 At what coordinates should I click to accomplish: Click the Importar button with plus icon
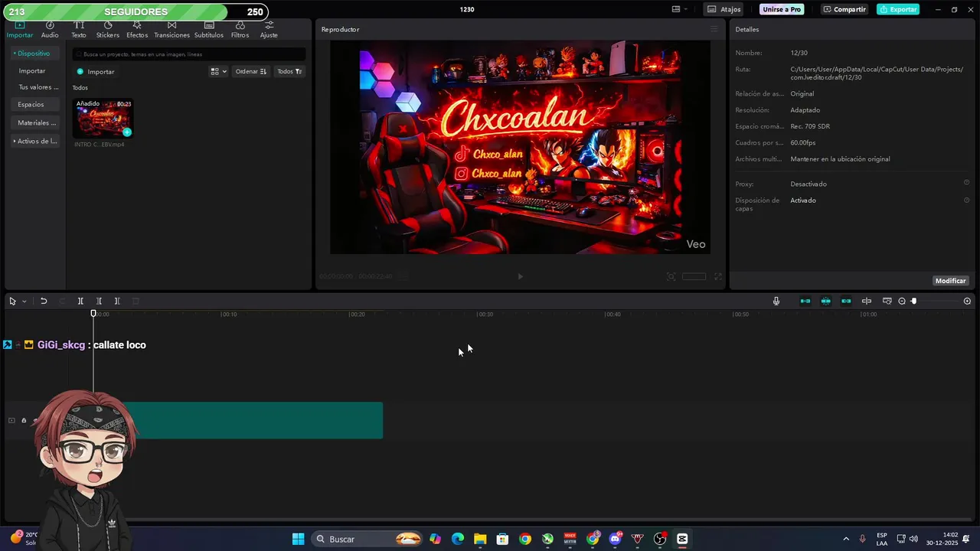(96, 72)
